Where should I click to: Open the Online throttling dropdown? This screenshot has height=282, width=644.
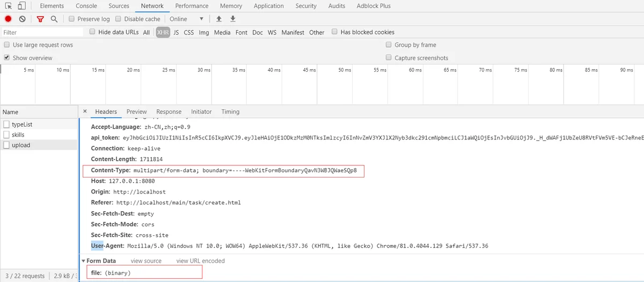[x=186, y=19]
